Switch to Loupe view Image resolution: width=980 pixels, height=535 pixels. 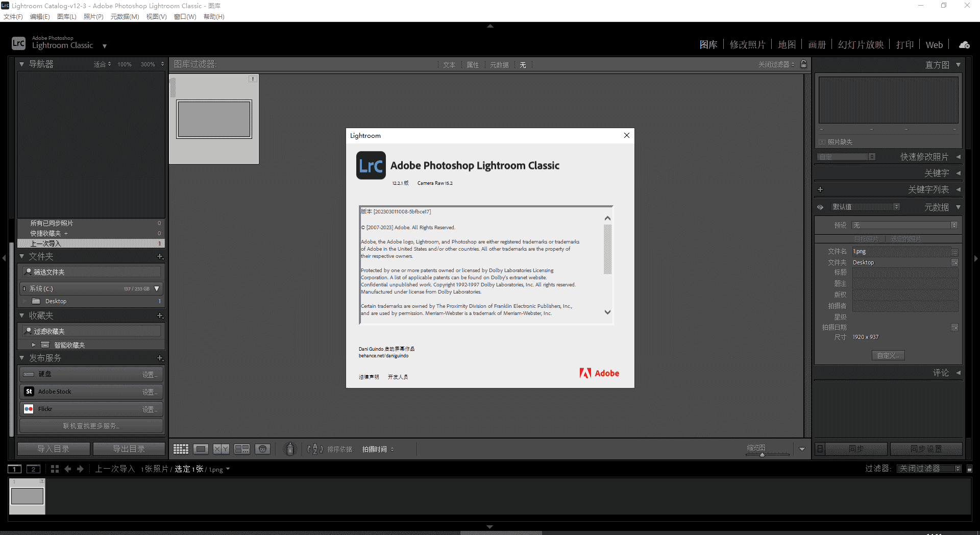click(x=201, y=449)
